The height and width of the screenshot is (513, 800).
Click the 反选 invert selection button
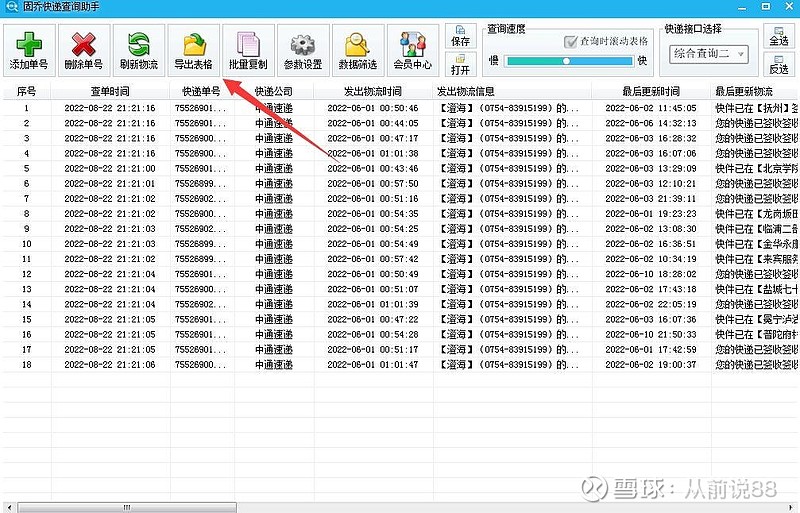[x=779, y=64]
